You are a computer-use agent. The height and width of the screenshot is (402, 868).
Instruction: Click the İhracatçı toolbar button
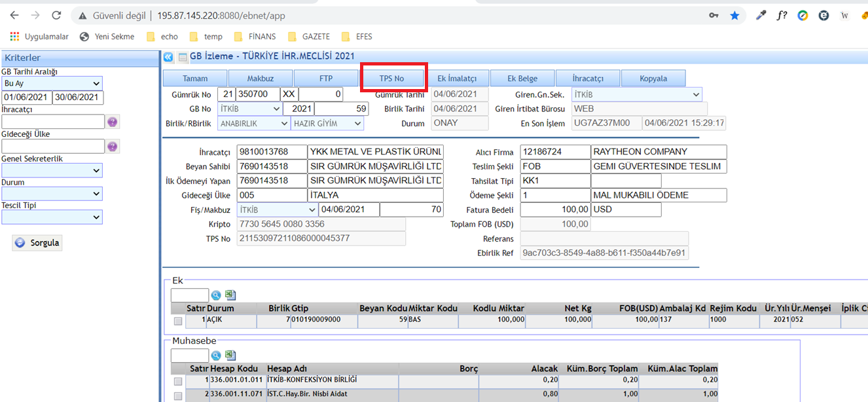[x=588, y=79]
